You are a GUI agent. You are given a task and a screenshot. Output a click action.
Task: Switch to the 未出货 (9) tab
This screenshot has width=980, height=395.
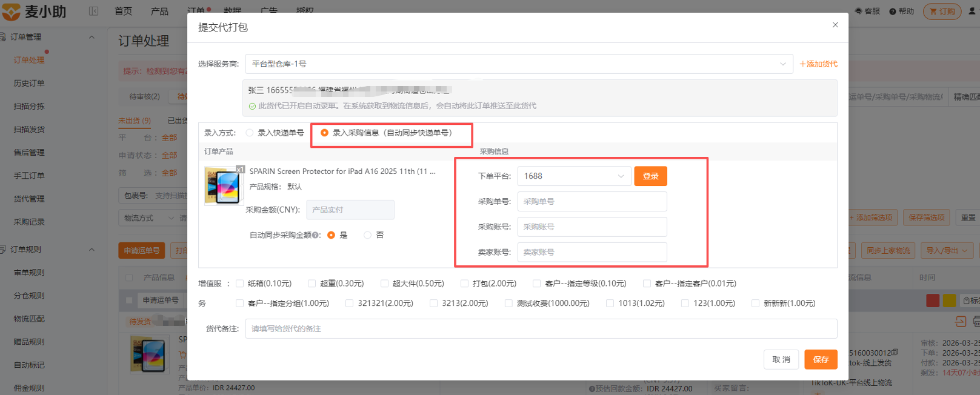tap(135, 121)
